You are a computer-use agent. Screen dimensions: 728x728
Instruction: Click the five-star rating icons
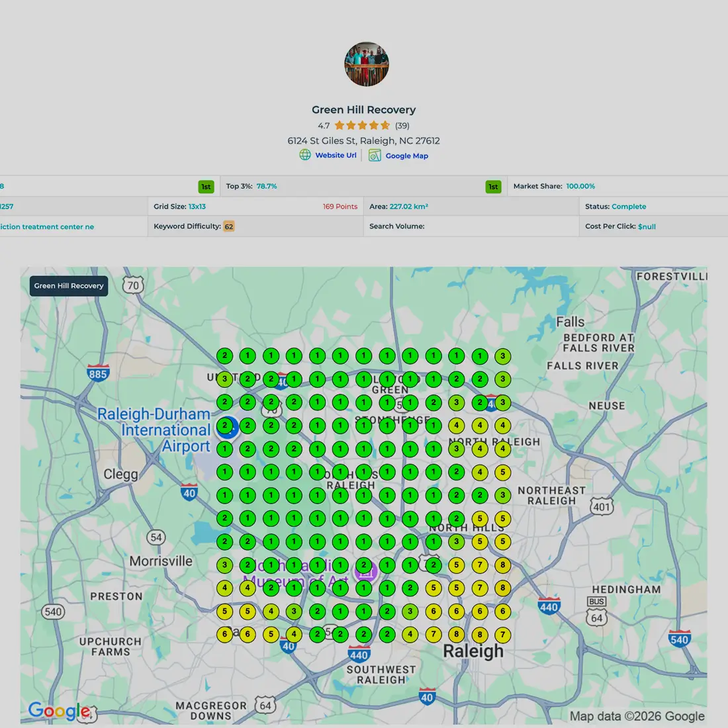coord(362,125)
